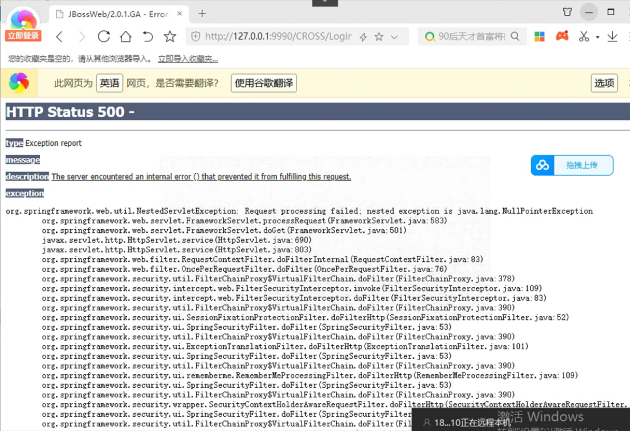The image size is (630, 432).
Task: Click the "exception" label
Action: (x=25, y=193)
